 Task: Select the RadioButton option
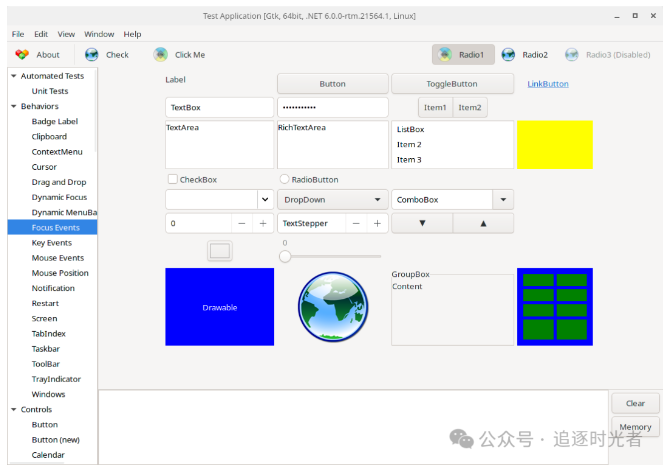pyautogui.click(x=284, y=179)
